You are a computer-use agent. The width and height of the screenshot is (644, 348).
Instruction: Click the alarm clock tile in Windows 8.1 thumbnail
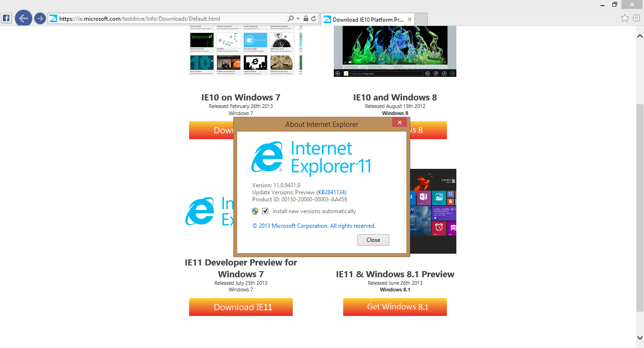pyautogui.click(x=439, y=228)
